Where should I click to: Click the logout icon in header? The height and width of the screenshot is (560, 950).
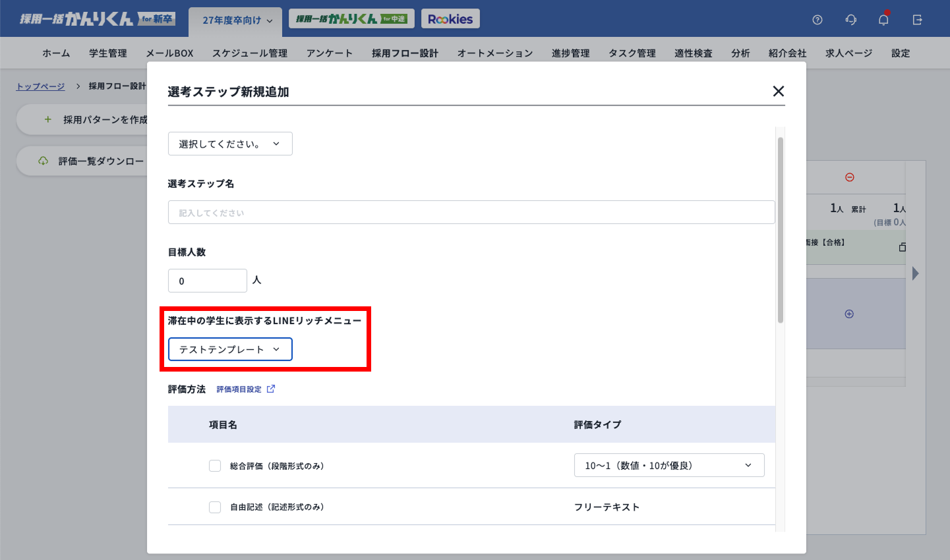[x=917, y=20]
